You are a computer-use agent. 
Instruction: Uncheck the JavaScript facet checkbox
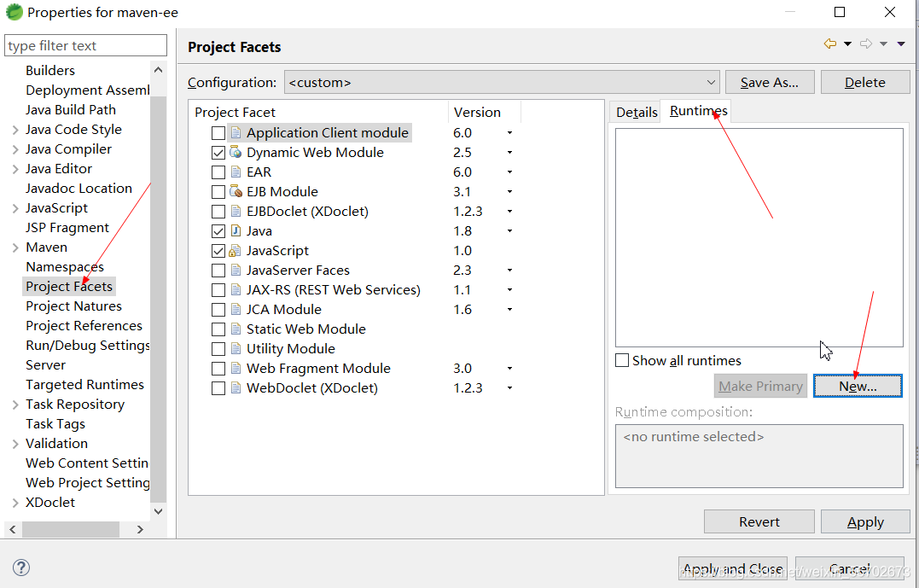click(218, 251)
